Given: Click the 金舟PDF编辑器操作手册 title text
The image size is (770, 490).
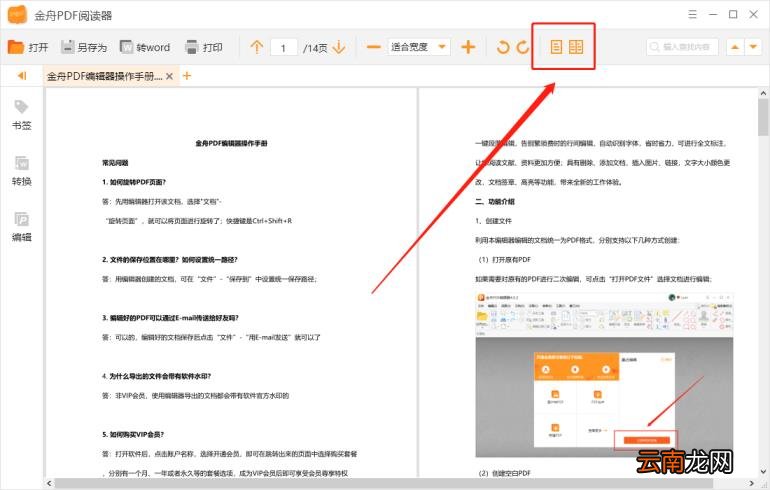Looking at the screenshot, I should [x=231, y=143].
